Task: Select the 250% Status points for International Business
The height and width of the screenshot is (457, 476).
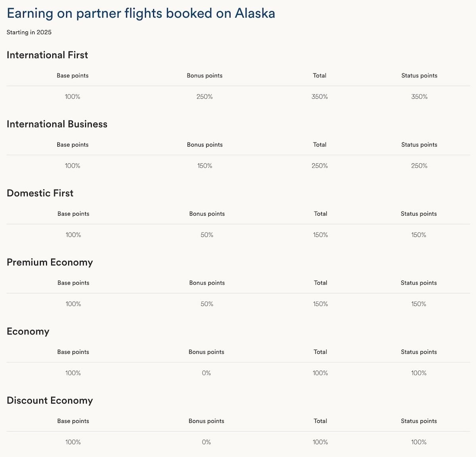Action: 419,166
